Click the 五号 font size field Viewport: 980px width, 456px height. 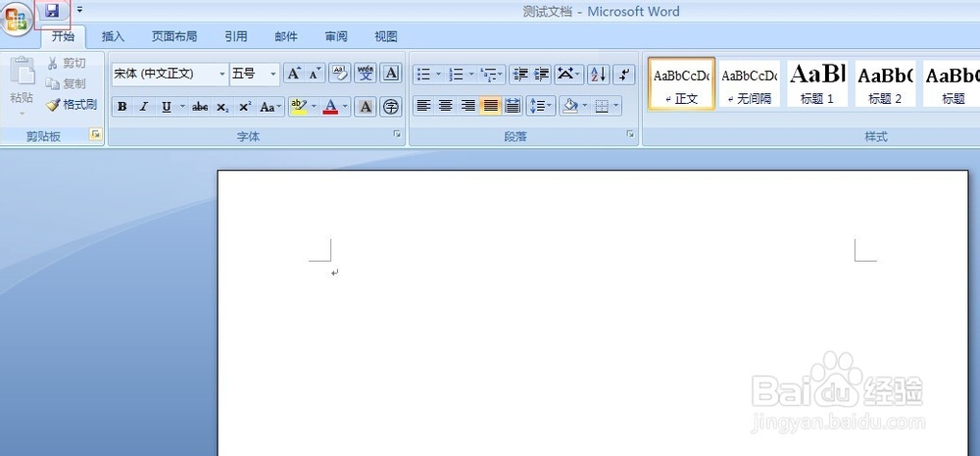tap(249, 74)
